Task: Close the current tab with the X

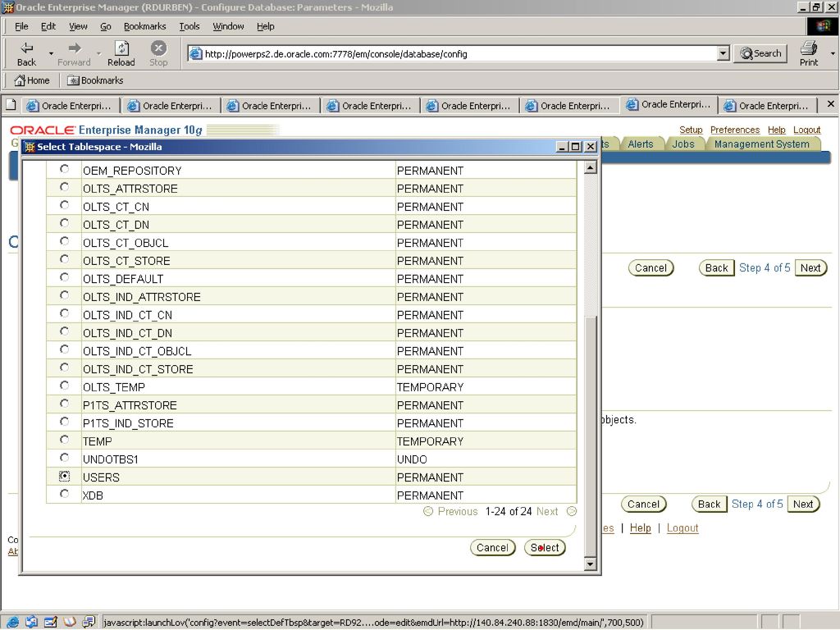Action: click(x=830, y=104)
